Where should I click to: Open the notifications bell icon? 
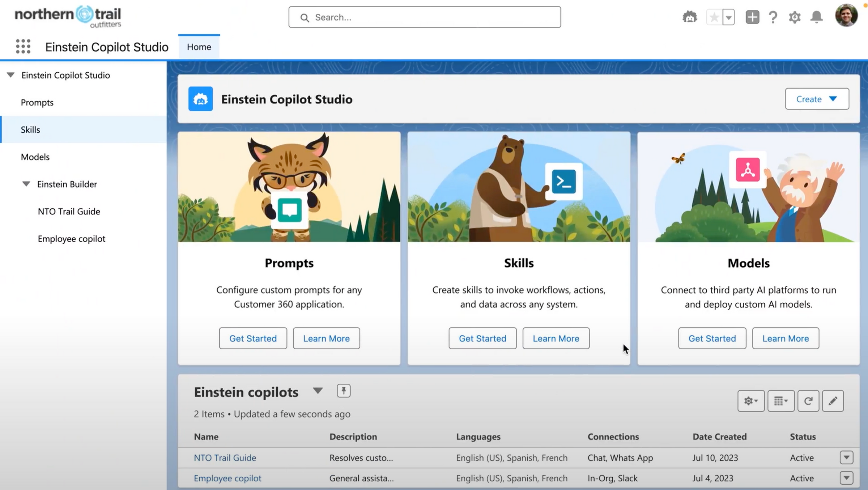click(817, 17)
